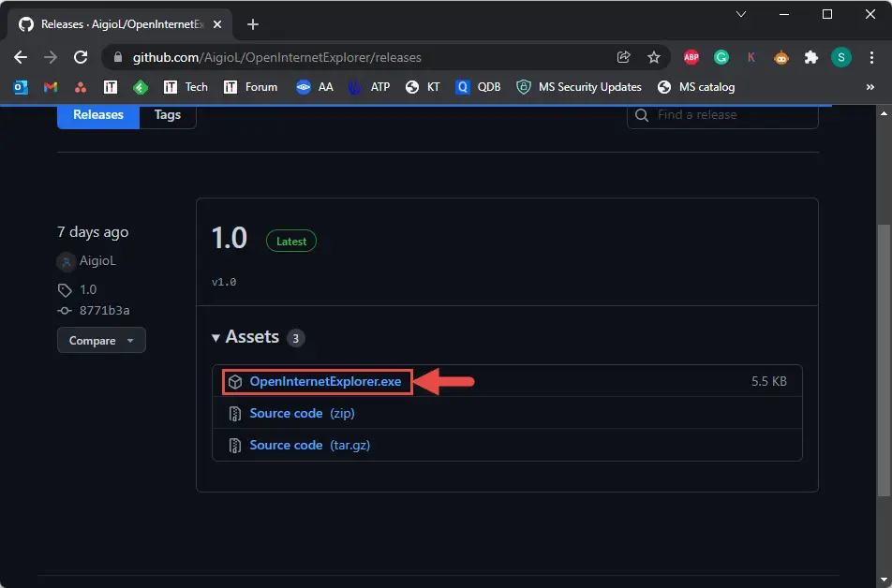Click the AigioL avatar image
This screenshot has width=892, height=588.
pos(66,261)
